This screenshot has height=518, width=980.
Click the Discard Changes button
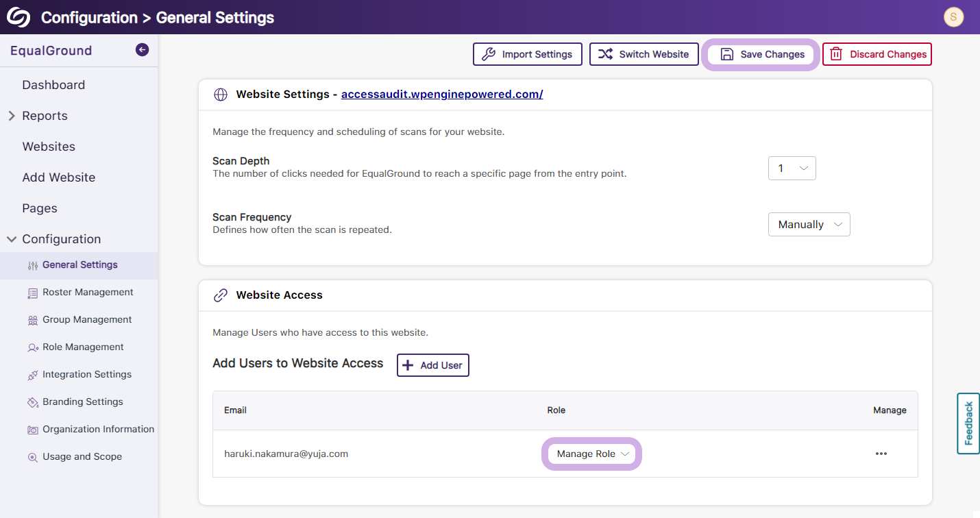click(x=877, y=54)
